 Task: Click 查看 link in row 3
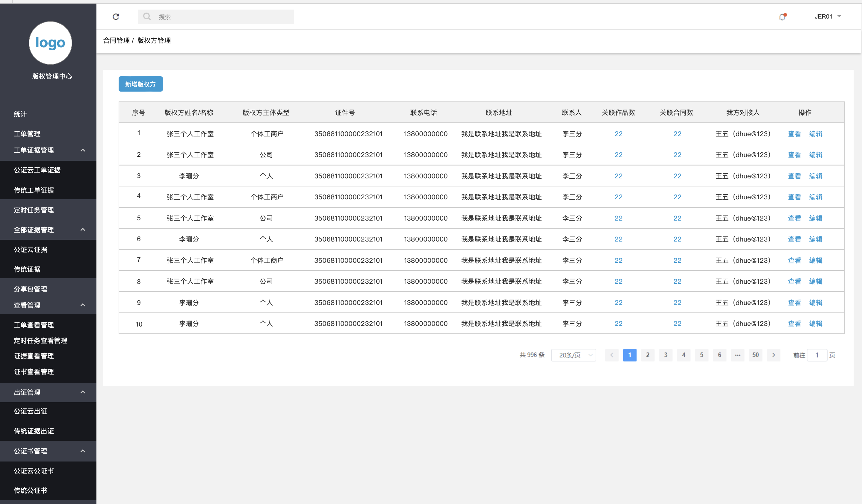(x=794, y=176)
